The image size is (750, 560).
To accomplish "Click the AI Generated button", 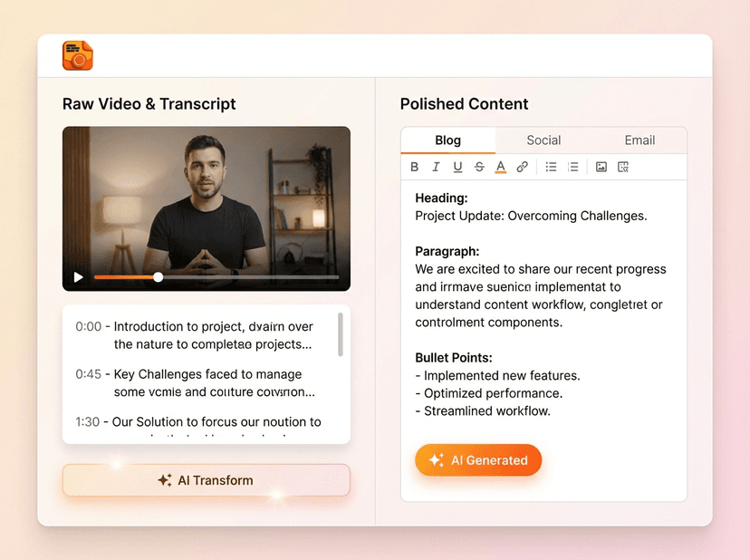I will 478,460.
